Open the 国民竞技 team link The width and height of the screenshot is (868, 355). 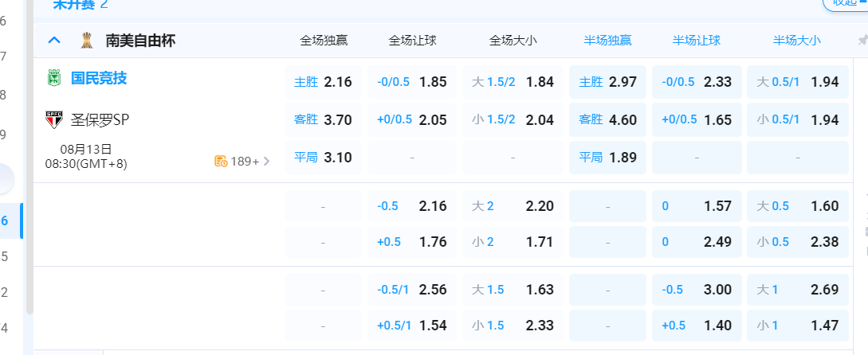click(x=99, y=78)
